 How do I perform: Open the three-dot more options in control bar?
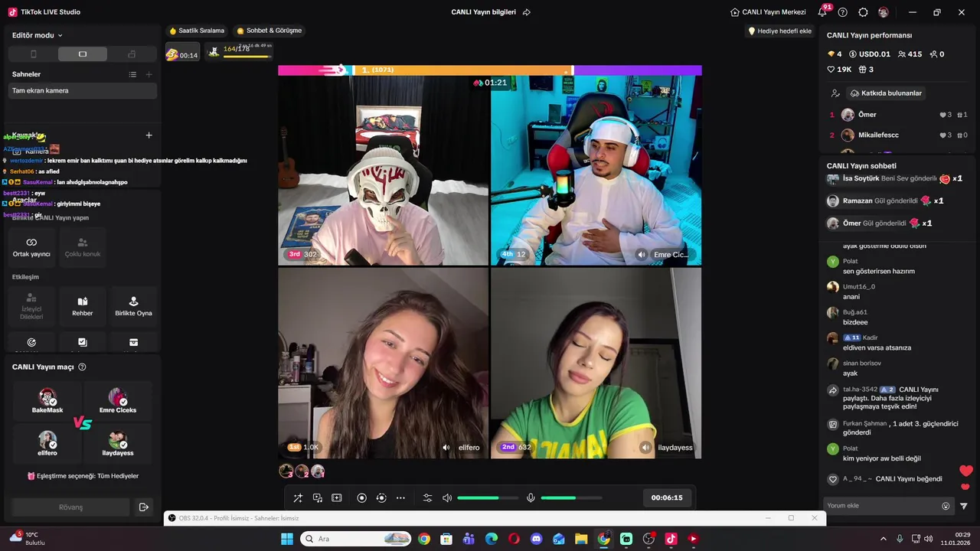coord(400,498)
